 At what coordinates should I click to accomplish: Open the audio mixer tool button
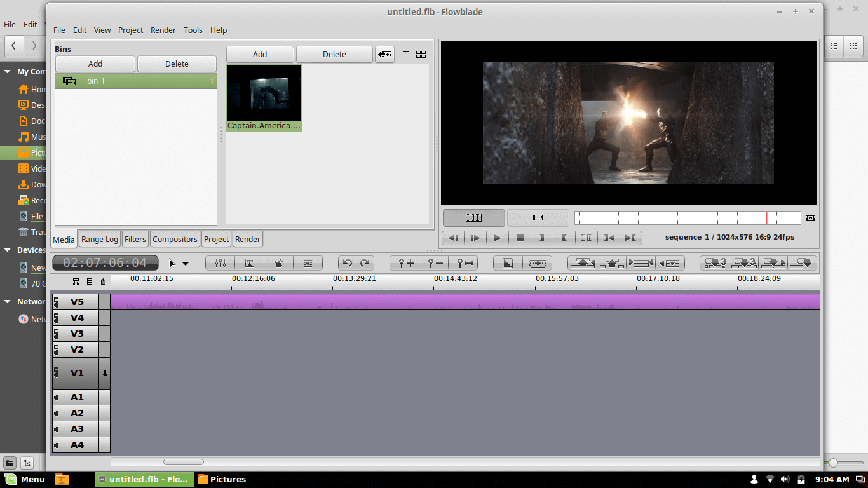point(220,263)
